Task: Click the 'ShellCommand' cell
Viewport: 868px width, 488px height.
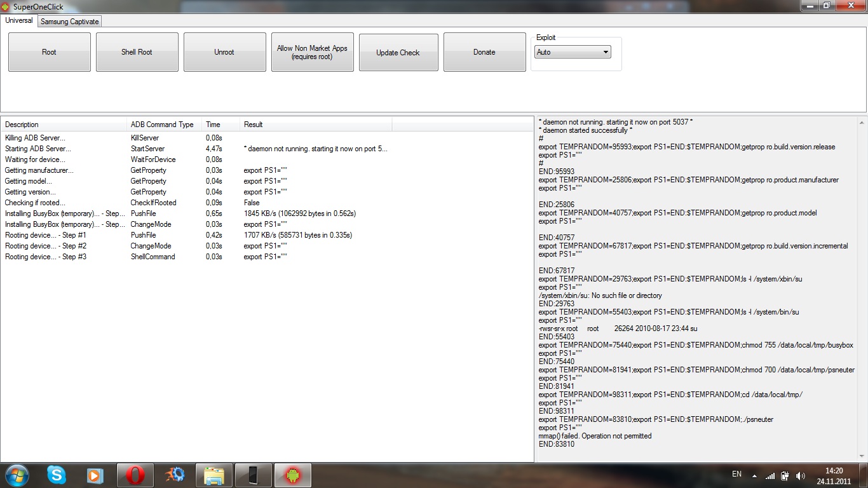Action: 153,257
